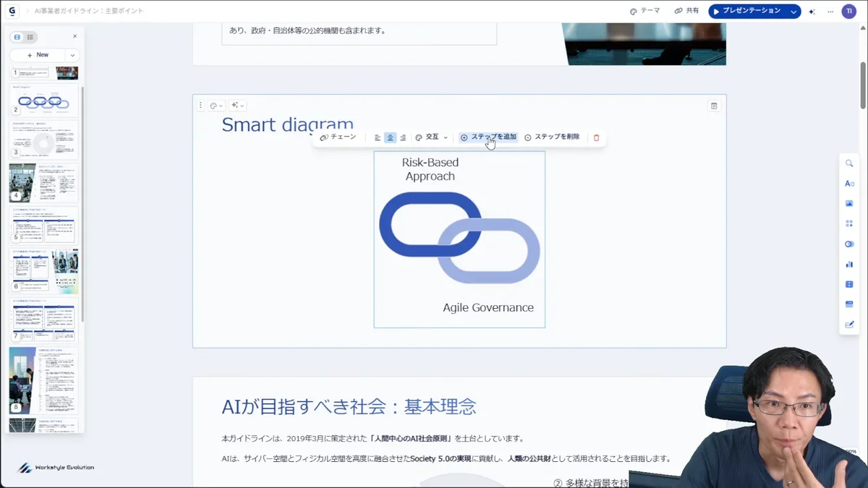Image resolution: width=868 pixels, height=488 pixels.
Task: Select the Agile Governance label
Action: 488,307
